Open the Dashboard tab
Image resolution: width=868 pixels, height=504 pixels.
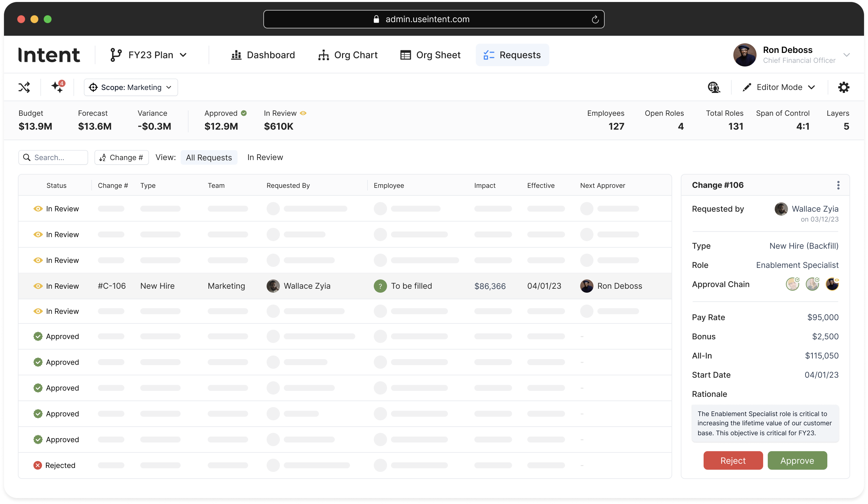tap(263, 55)
